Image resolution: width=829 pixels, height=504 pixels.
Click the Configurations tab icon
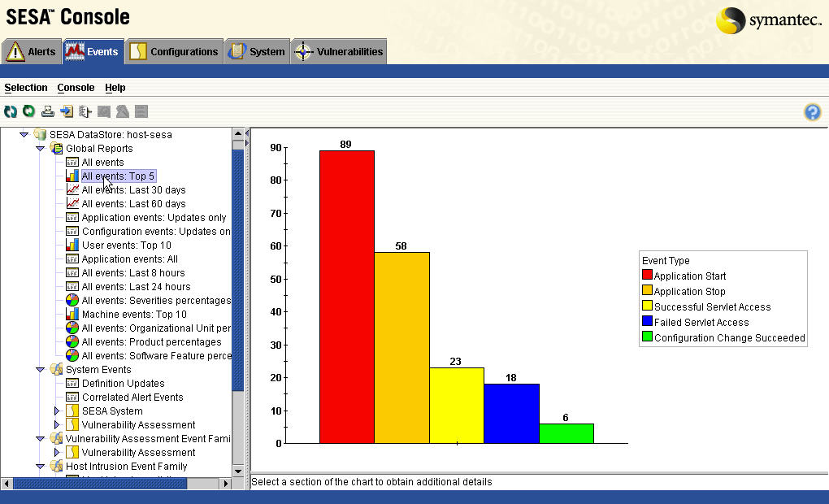tap(138, 52)
